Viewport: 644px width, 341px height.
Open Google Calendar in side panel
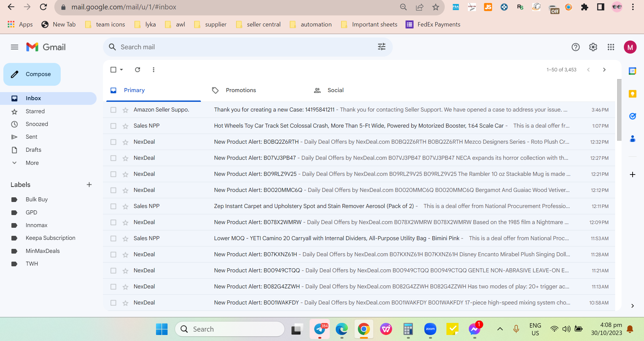(633, 71)
